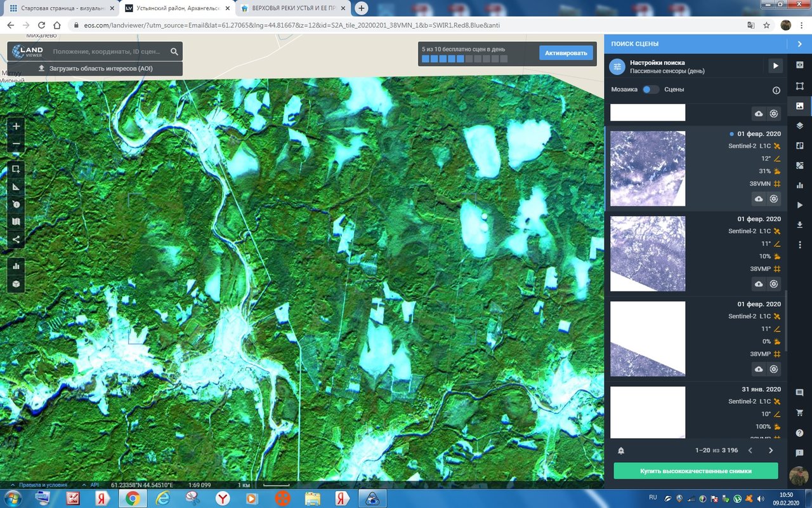Open the shopping cart
This screenshot has height=508, width=812.
click(x=799, y=413)
